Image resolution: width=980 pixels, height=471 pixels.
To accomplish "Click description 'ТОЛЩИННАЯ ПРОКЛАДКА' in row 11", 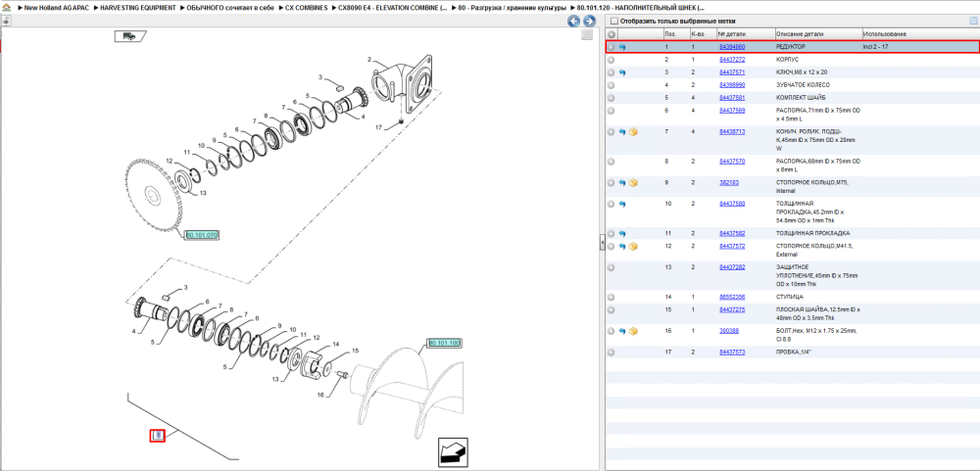I will coord(812,234).
